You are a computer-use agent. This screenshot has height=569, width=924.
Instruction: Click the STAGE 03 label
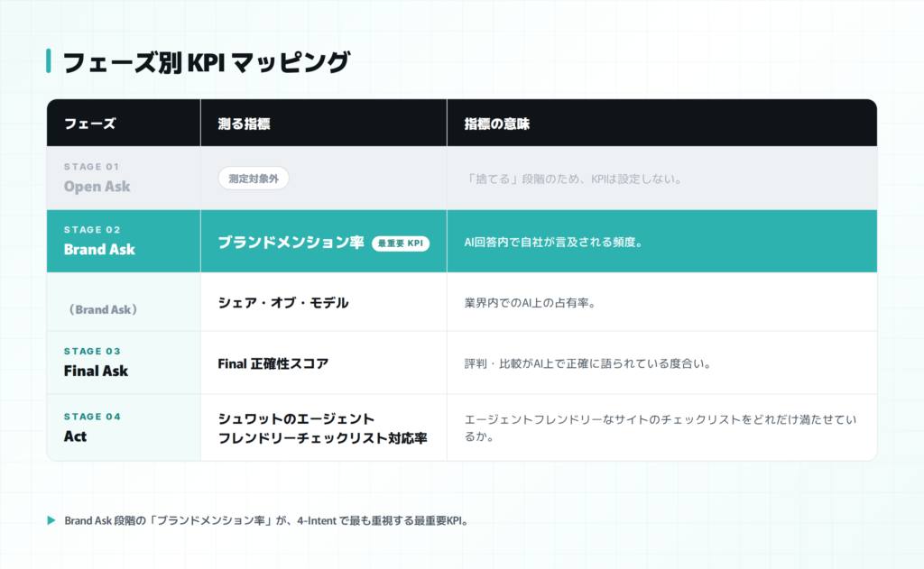click(92, 351)
